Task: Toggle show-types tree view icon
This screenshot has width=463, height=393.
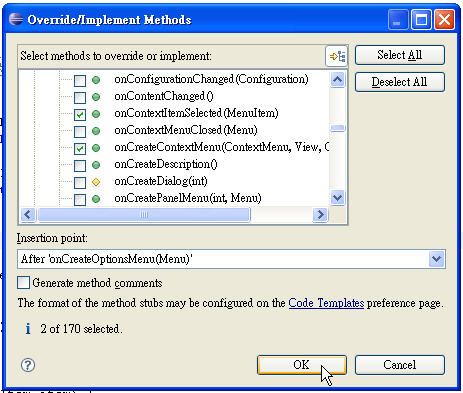Action: [x=337, y=56]
